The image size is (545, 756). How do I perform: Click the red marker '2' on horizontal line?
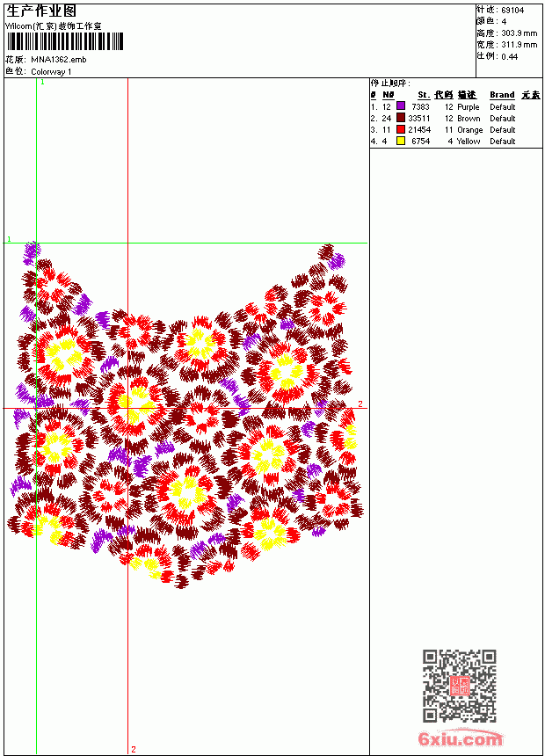click(360, 404)
